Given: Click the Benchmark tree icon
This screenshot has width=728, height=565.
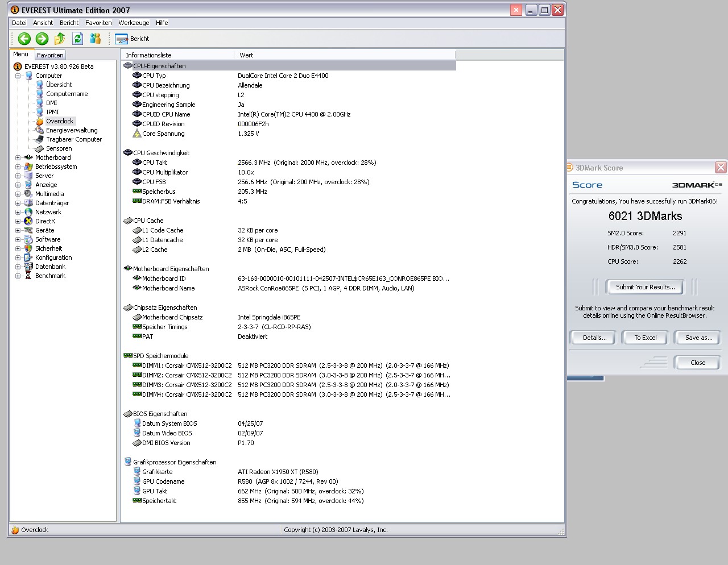Looking at the screenshot, I should click(28, 276).
